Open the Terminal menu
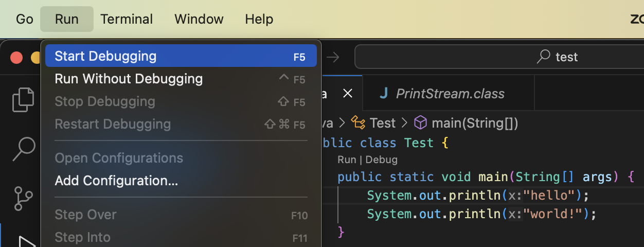The image size is (644, 247). (127, 19)
